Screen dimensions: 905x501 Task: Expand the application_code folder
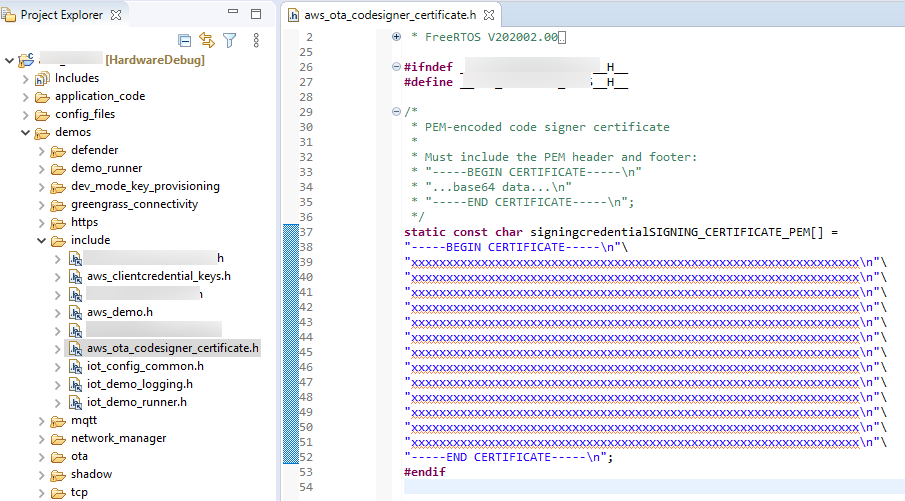tap(26, 96)
